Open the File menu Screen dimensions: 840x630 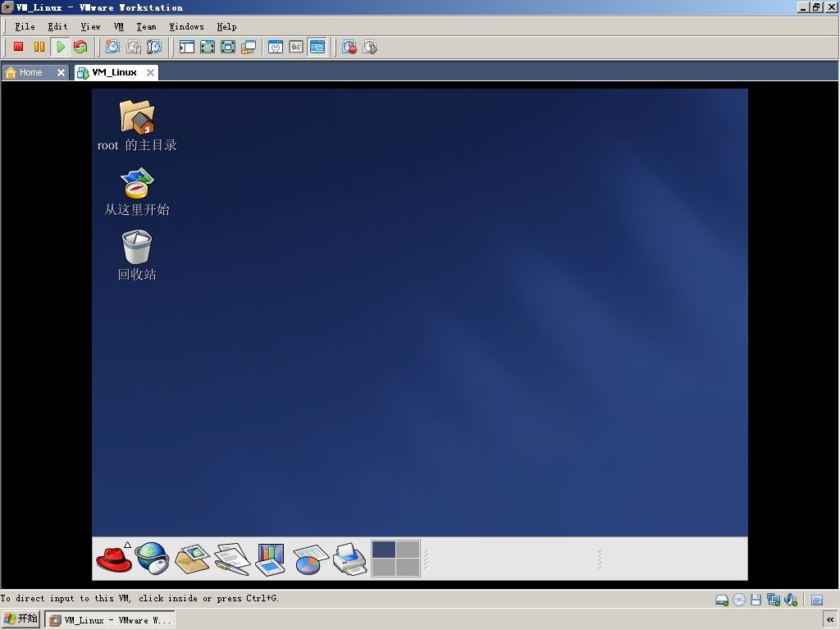tap(25, 27)
